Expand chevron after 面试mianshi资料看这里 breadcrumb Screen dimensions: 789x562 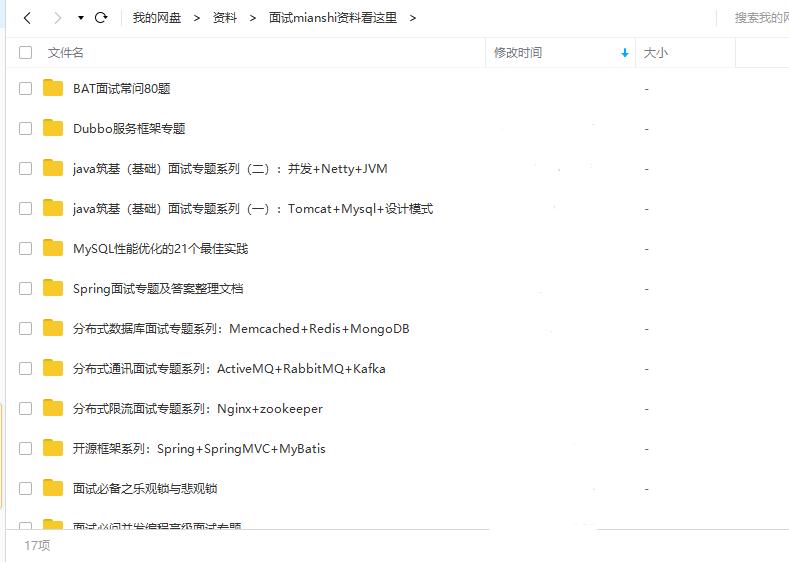pyautogui.click(x=413, y=18)
